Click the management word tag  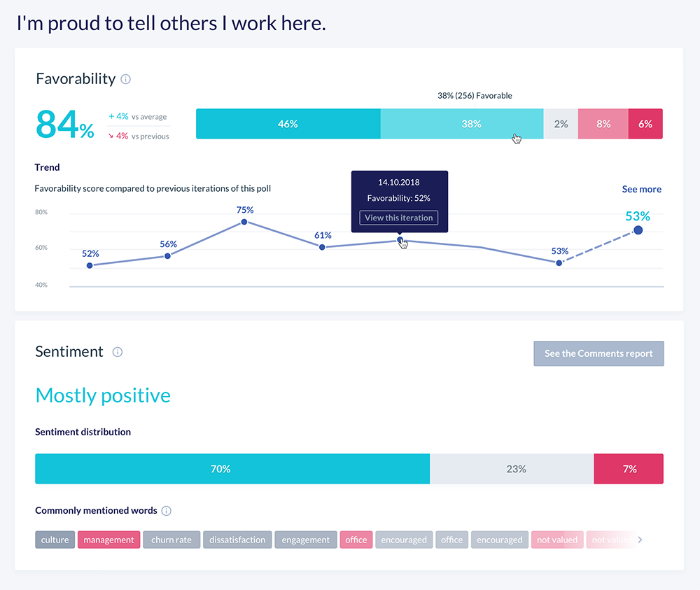pos(108,540)
